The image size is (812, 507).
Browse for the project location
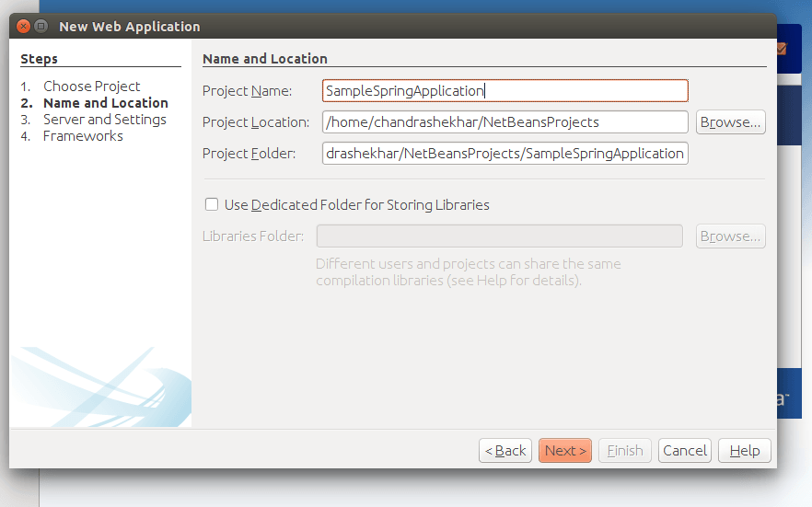pos(730,122)
